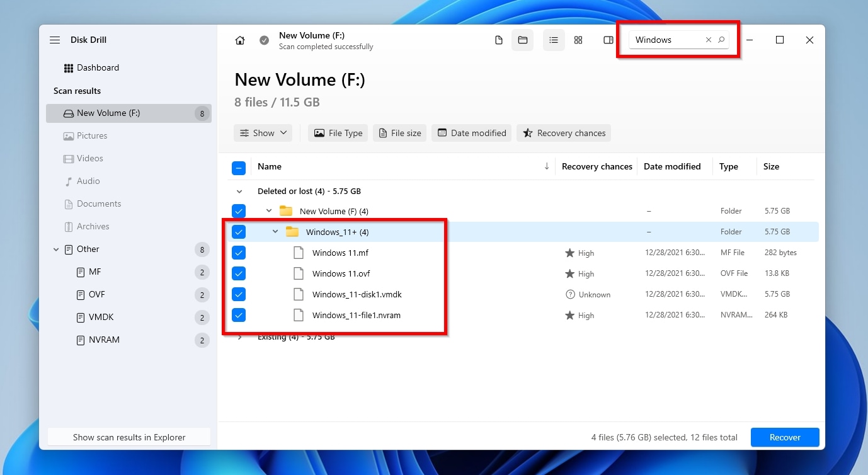Select New Volume (F:) scan result
The width and height of the screenshot is (868, 475).
click(x=128, y=113)
